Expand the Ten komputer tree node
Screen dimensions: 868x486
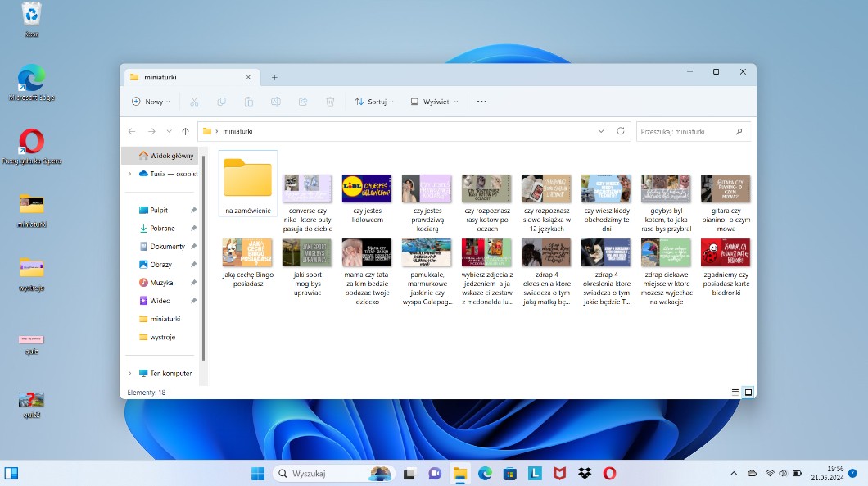click(129, 374)
